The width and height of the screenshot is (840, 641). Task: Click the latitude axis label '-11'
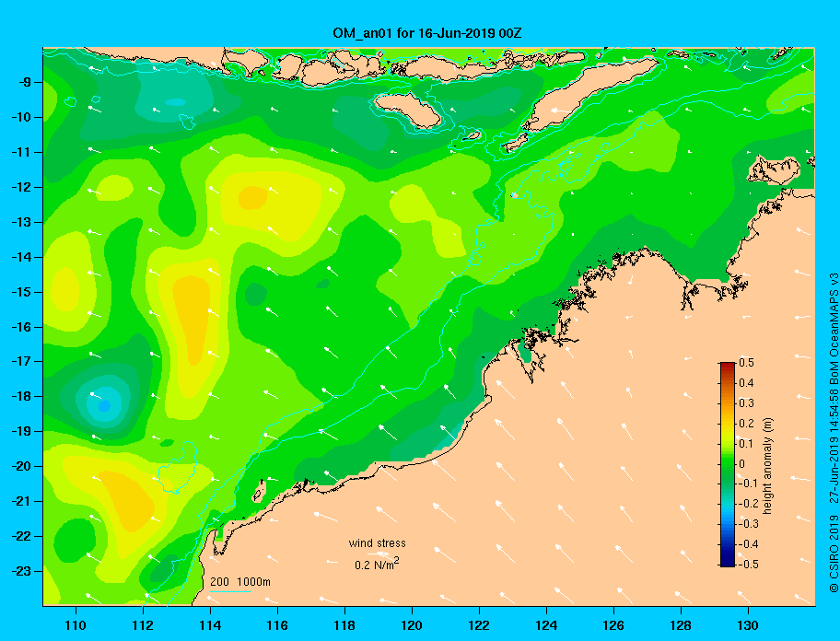point(20,152)
